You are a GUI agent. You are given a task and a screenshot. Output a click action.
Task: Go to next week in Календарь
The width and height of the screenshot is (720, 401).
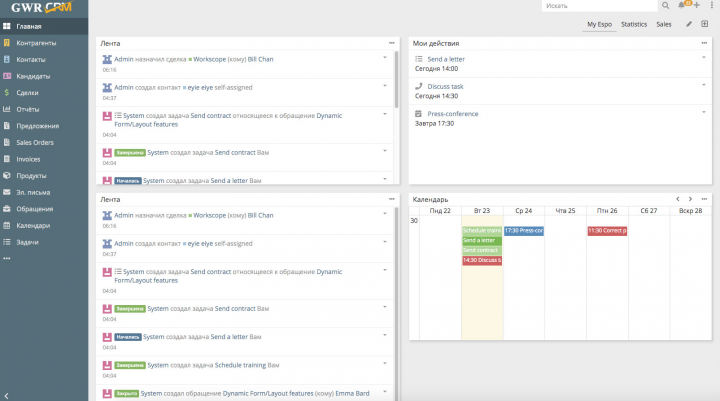point(690,199)
